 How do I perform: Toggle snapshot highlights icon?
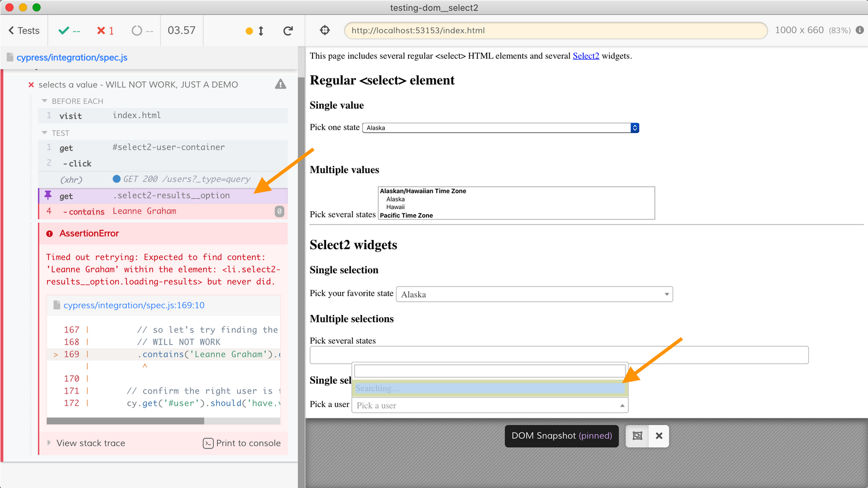coord(637,436)
